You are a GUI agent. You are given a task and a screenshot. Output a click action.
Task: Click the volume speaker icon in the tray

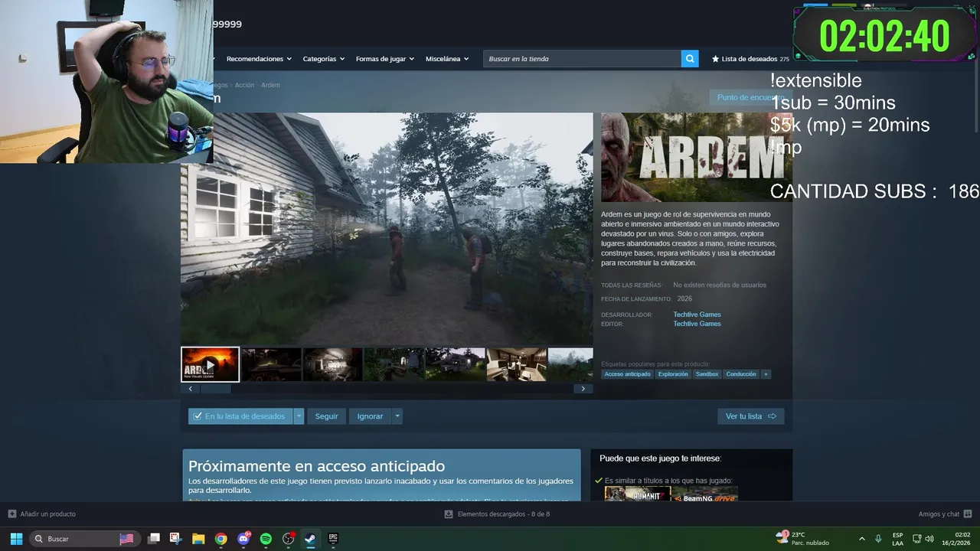click(x=929, y=539)
